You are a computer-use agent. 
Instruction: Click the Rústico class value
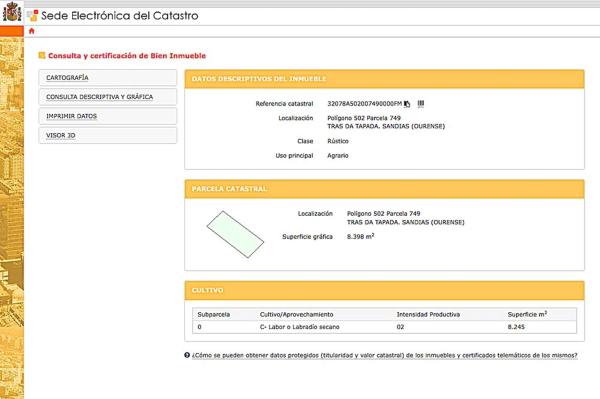tap(338, 141)
